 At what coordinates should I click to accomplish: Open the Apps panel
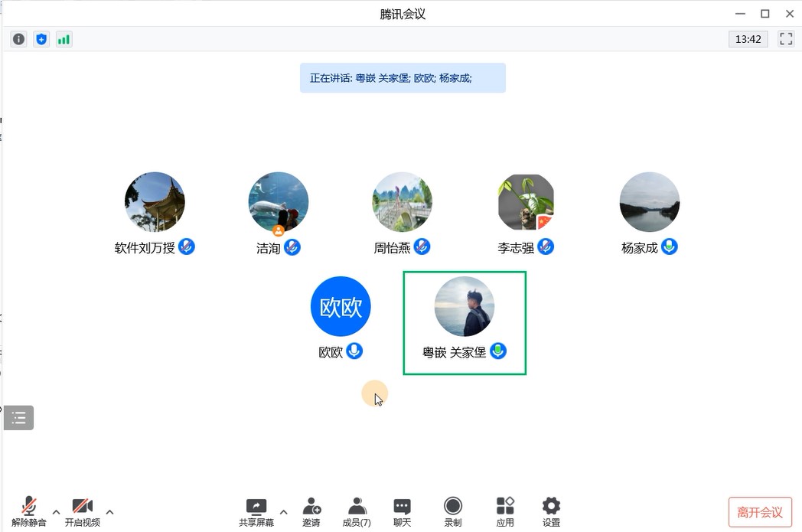pyautogui.click(x=505, y=511)
